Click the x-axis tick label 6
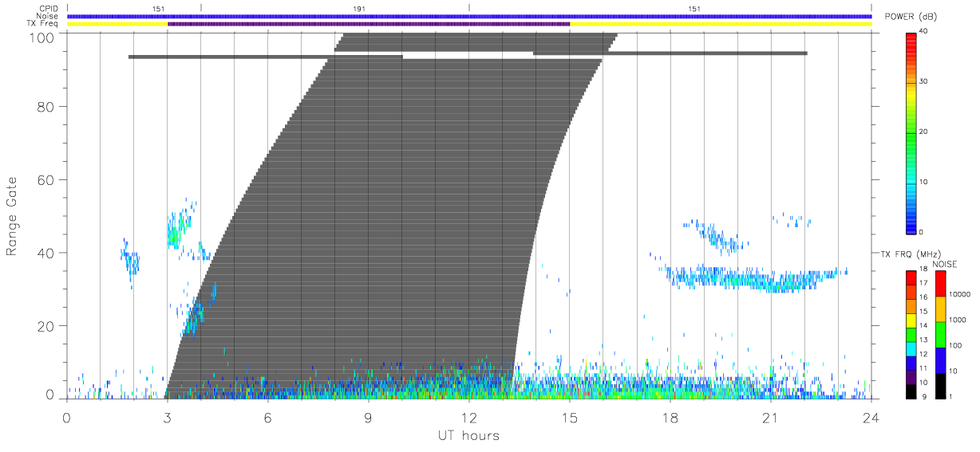 click(x=267, y=417)
